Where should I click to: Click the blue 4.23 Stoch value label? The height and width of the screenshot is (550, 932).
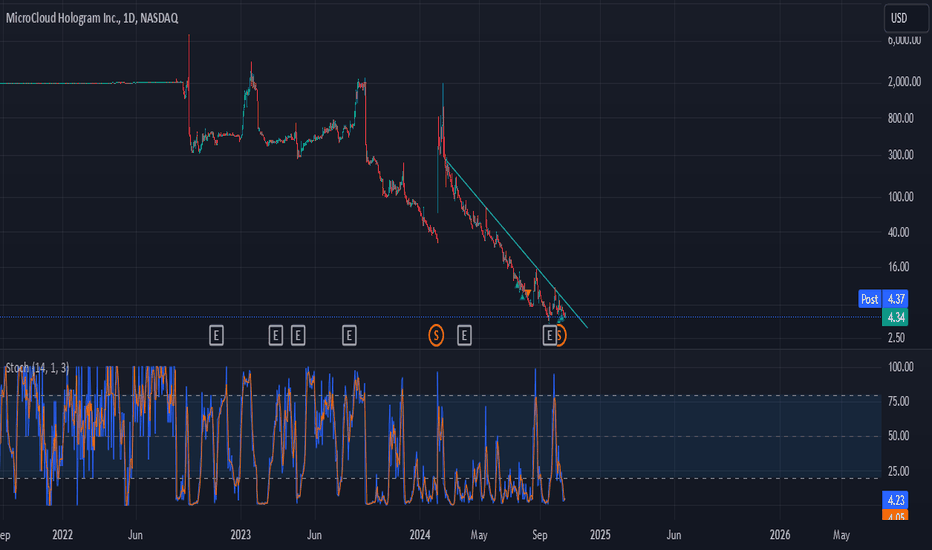tap(896, 500)
